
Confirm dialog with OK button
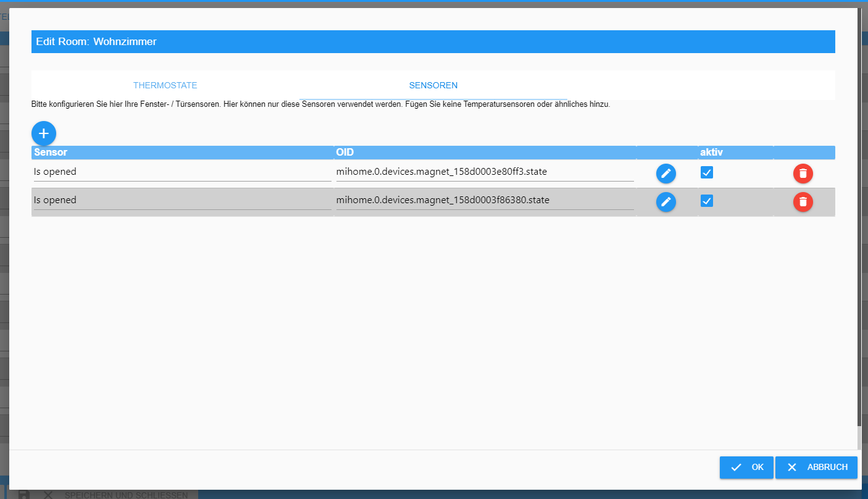[x=746, y=468]
